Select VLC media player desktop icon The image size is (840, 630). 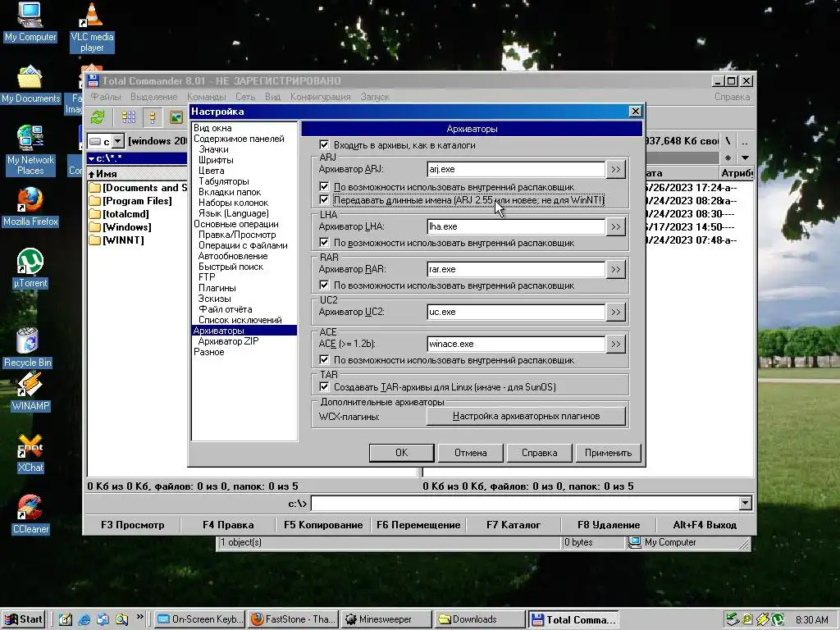coord(92,27)
